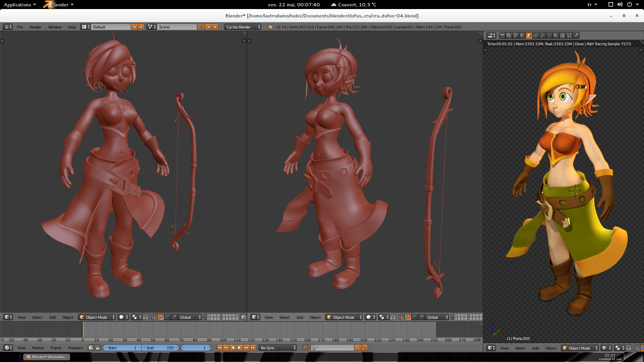Open the Physics properties tab

[576, 36]
